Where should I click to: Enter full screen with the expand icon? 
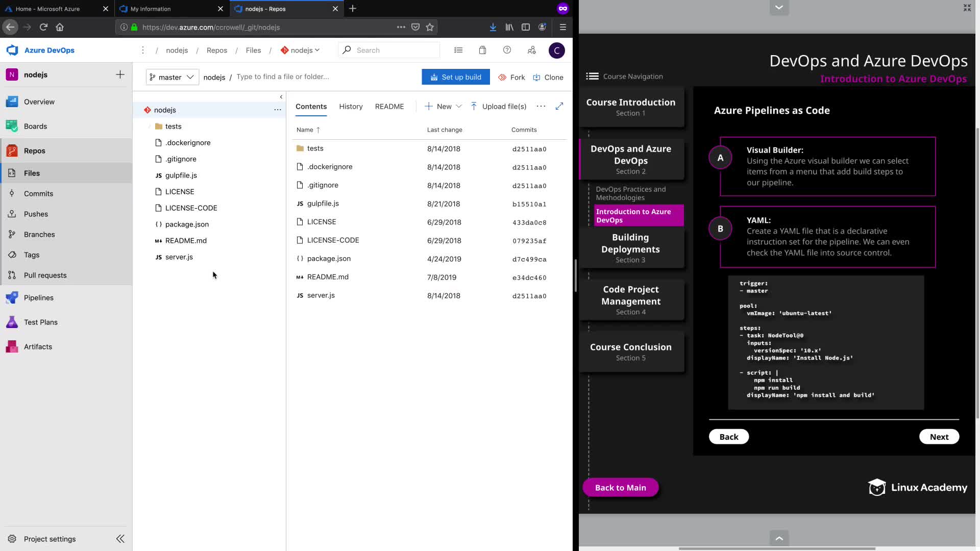point(559,106)
